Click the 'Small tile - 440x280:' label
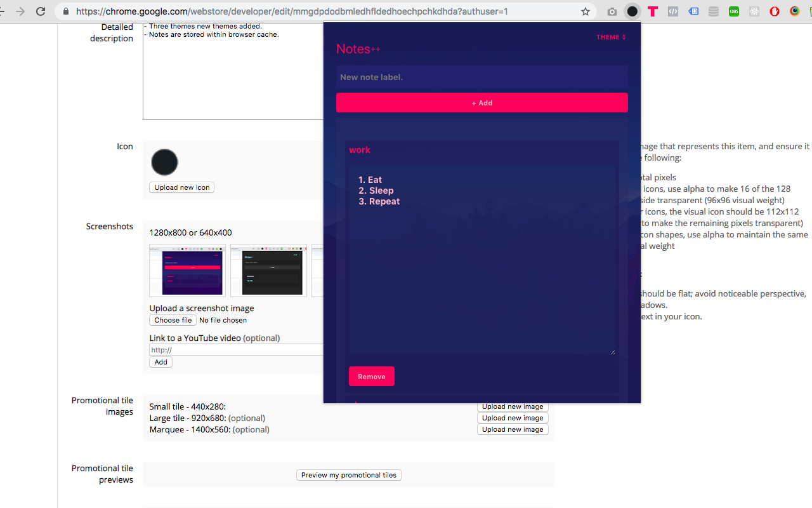 [188, 406]
